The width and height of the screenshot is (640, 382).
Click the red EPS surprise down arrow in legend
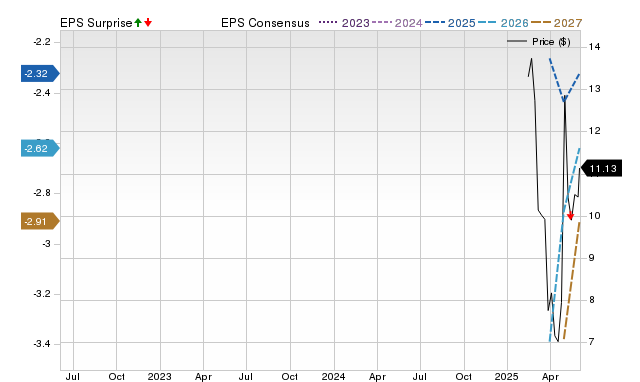coord(148,23)
